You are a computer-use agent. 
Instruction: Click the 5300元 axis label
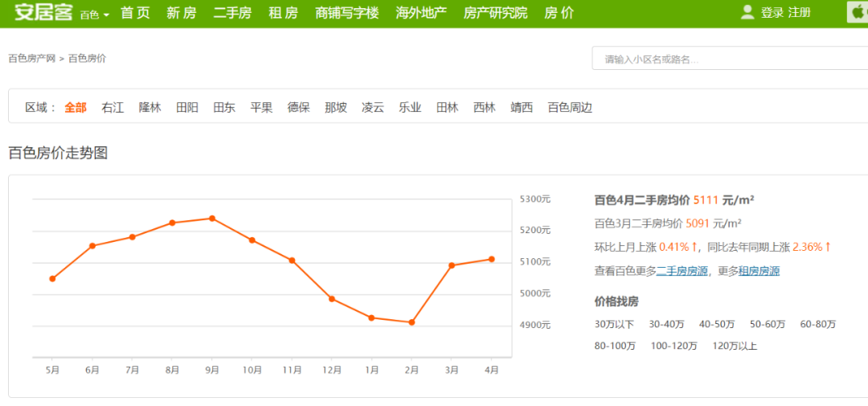(534, 199)
